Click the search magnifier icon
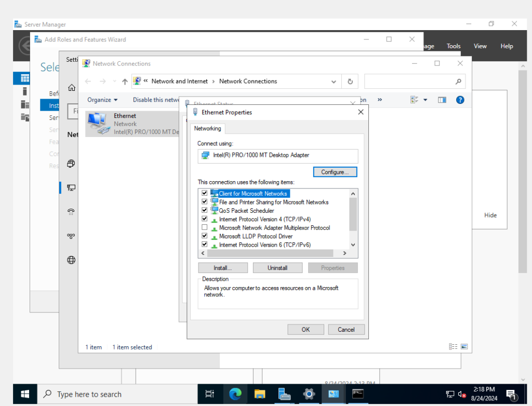The image size is (532, 406). coord(458,82)
